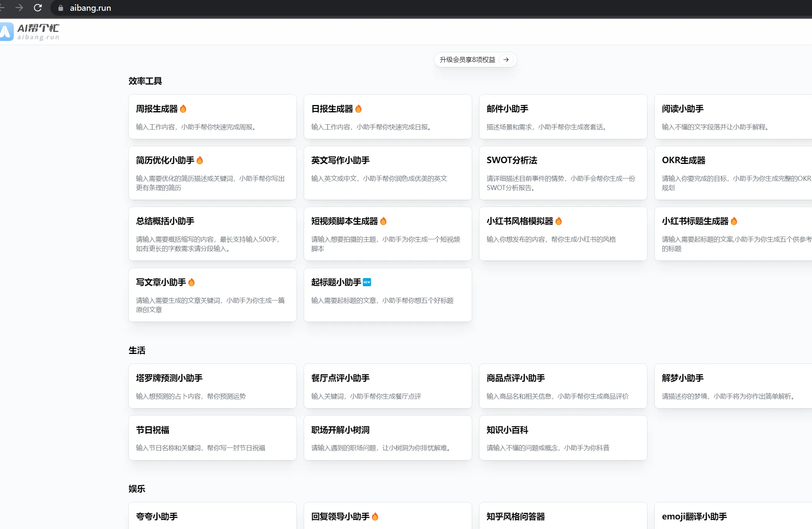Choose the 总结概括小助手 card
The height and width of the screenshot is (529, 812).
(x=212, y=234)
